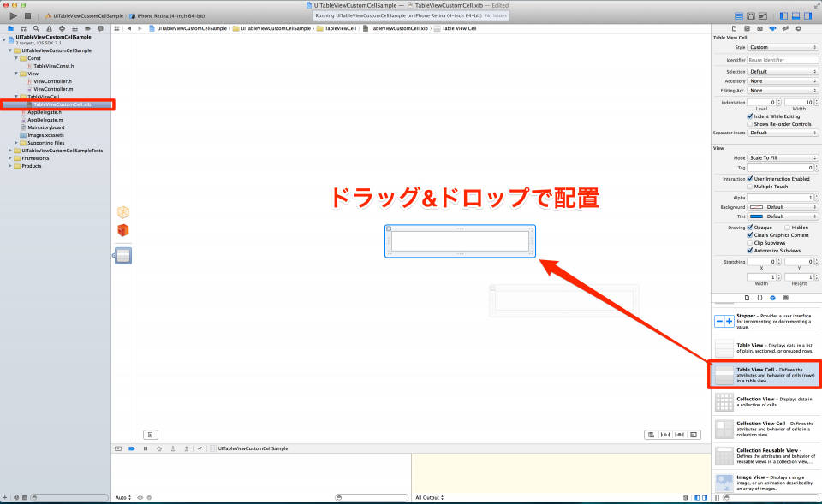Enable Multiple Touch interaction

[x=750, y=187]
